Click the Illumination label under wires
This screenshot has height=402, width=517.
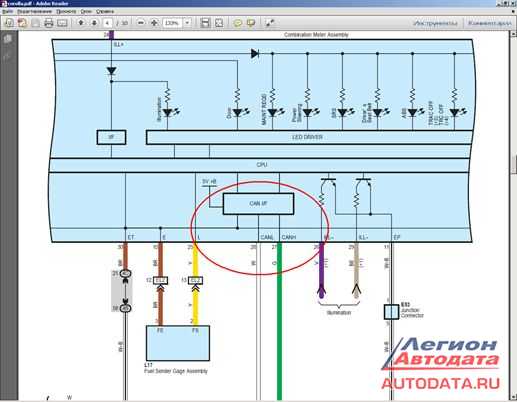339,313
